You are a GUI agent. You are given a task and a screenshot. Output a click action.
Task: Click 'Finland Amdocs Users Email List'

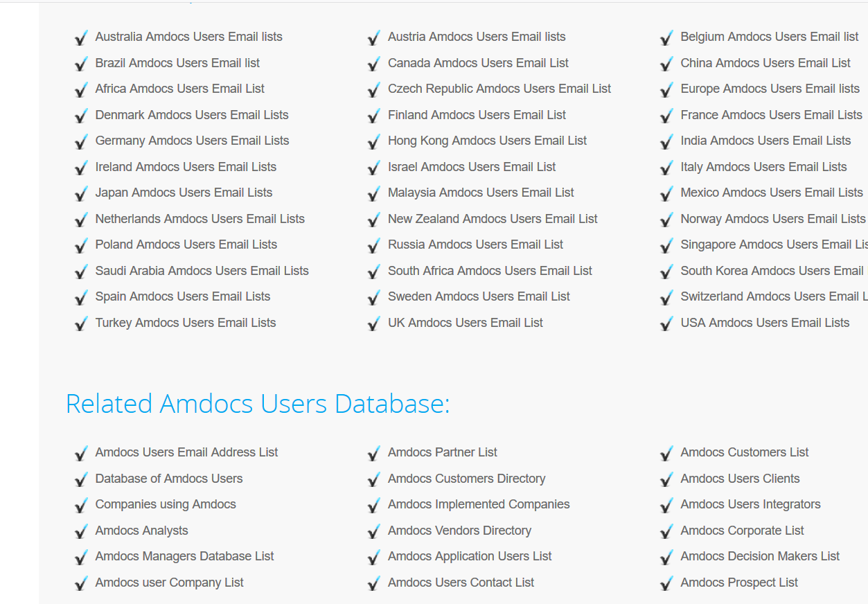[x=477, y=115]
